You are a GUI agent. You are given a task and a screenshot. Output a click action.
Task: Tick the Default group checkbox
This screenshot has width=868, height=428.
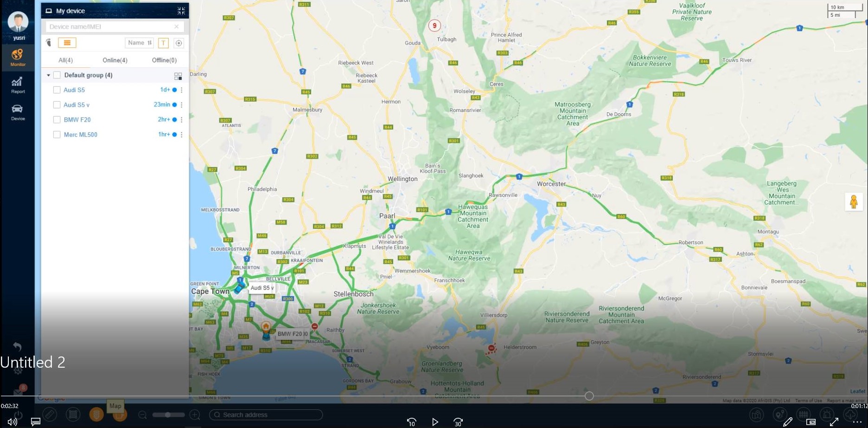coord(57,75)
